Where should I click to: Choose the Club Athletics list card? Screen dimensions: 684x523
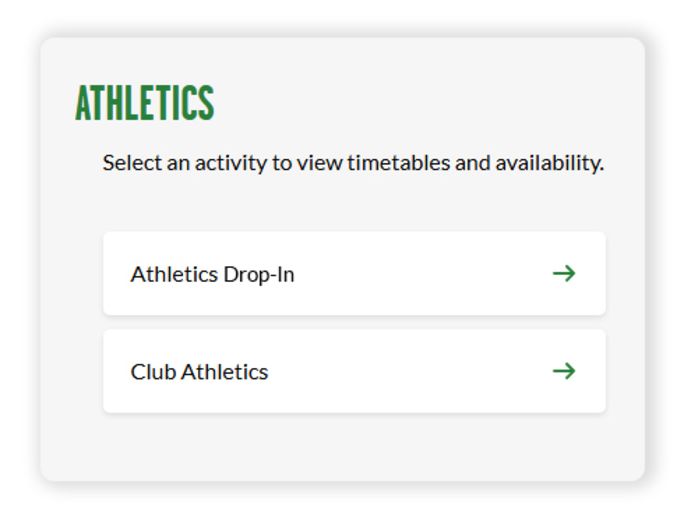pos(354,371)
